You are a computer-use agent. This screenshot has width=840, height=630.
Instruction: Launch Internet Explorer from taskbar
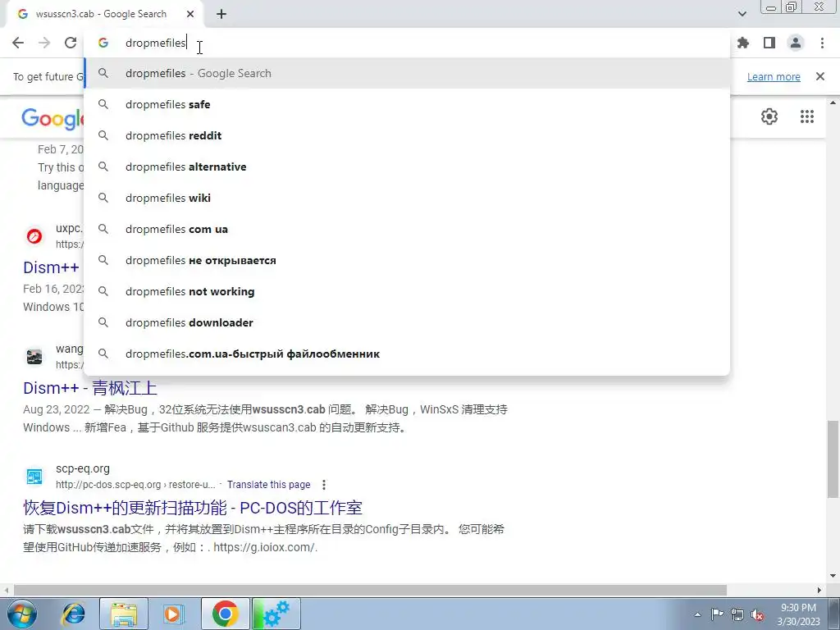[x=73, y=614]
